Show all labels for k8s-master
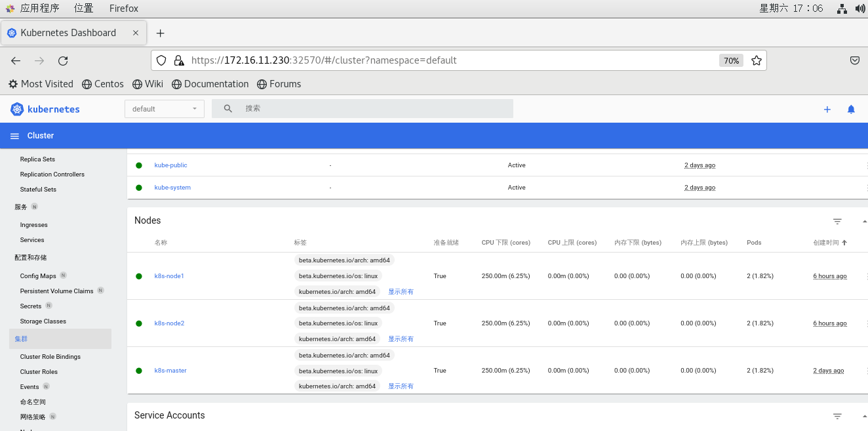The image size is (868, 431). tap(401, 386)
